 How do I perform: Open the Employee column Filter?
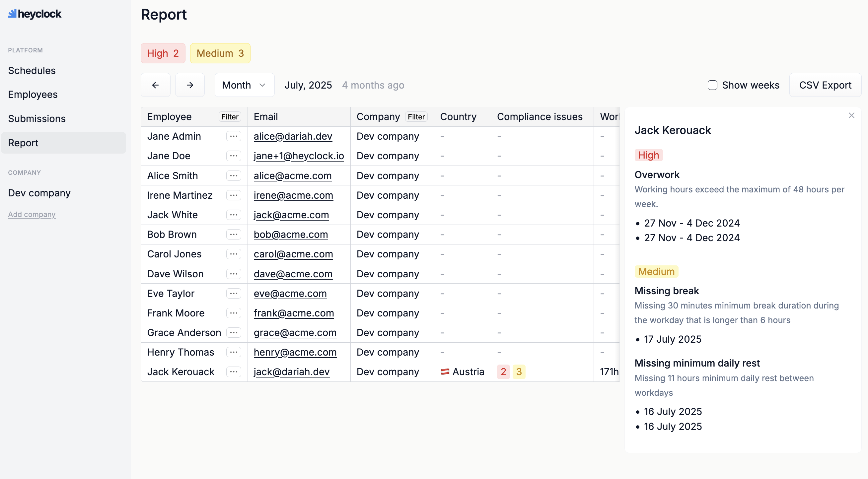tap(230, 116)
